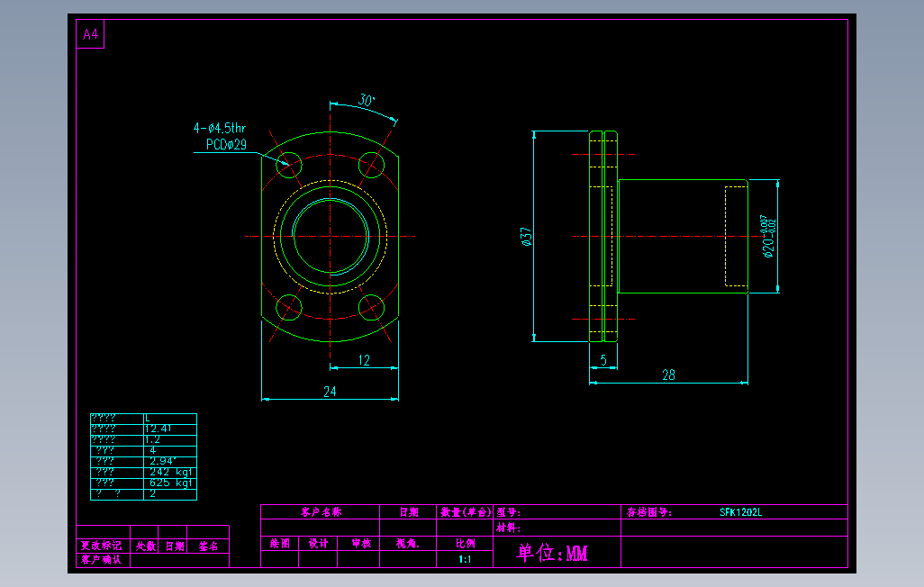Click the '签名' cell
The image size is (924, 587).
208,546
